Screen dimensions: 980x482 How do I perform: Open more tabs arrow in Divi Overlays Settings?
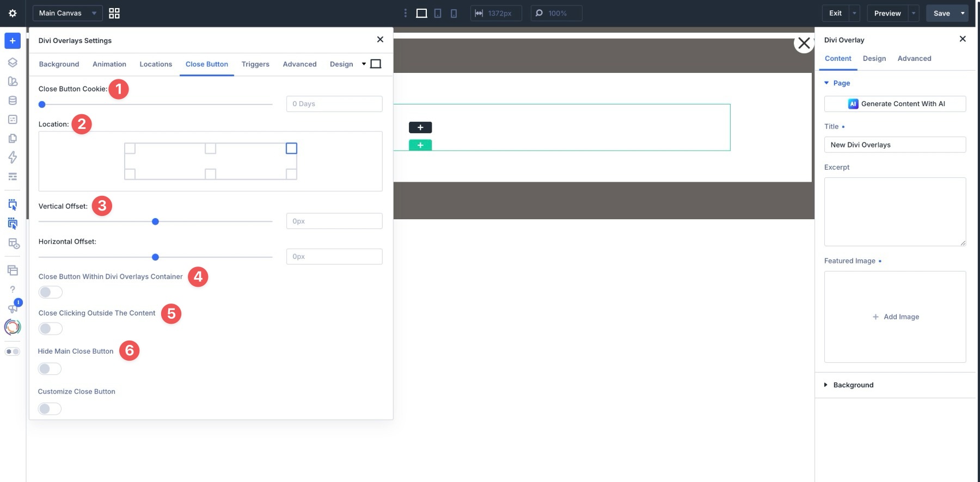364,64
